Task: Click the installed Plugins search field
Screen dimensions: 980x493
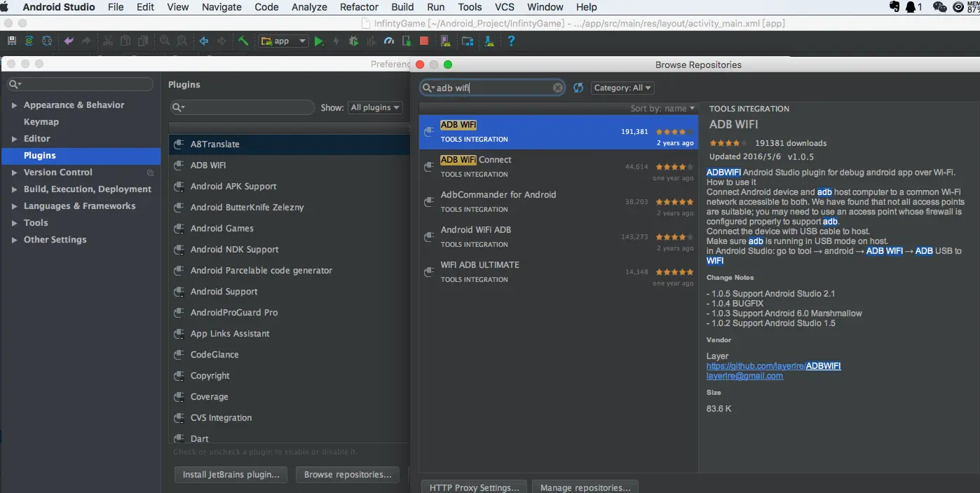Action: (243, 107)
